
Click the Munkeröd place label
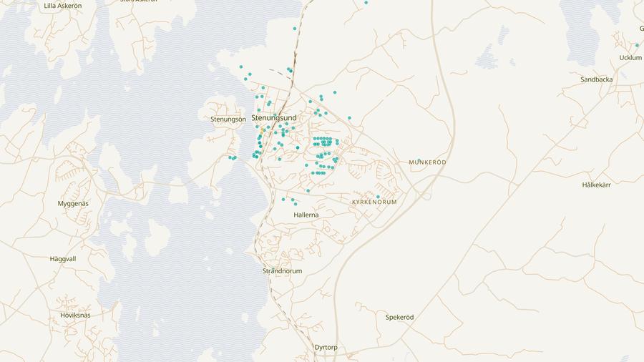(x=427, y=162)
